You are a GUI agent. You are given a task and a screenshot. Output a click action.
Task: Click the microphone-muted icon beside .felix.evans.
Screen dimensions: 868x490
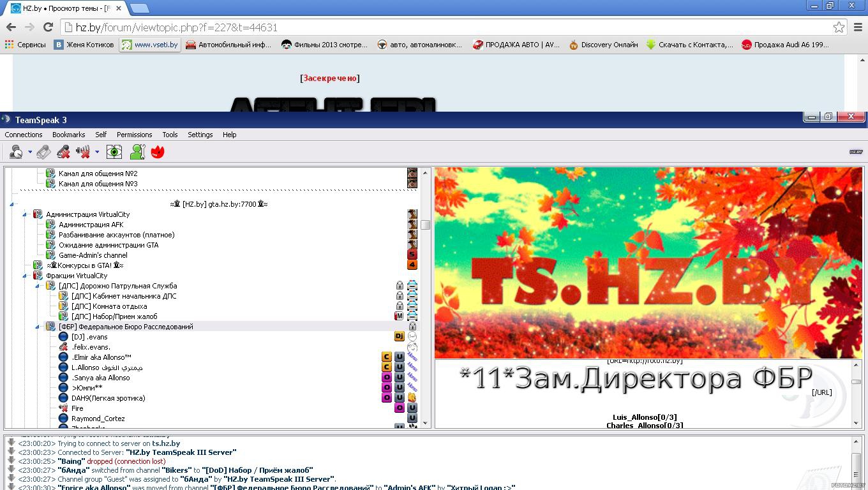[x=63, y=347]
